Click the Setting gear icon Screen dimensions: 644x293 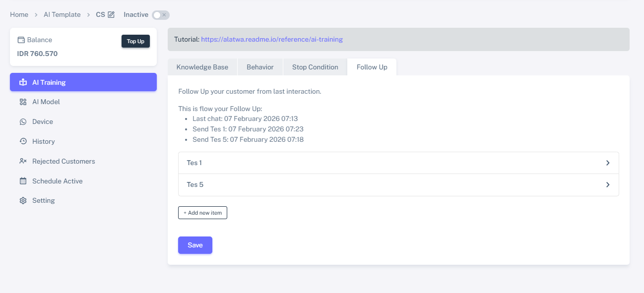[23, 201]
